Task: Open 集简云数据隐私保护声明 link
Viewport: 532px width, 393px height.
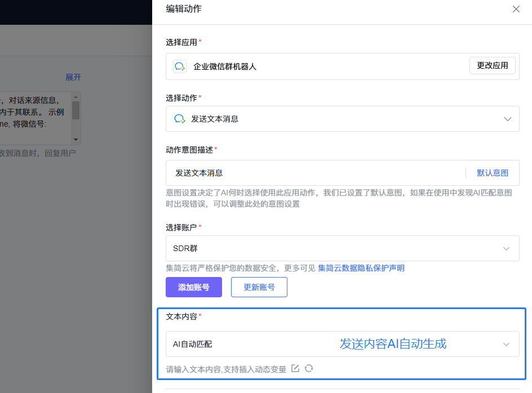Action: point(361,268)
